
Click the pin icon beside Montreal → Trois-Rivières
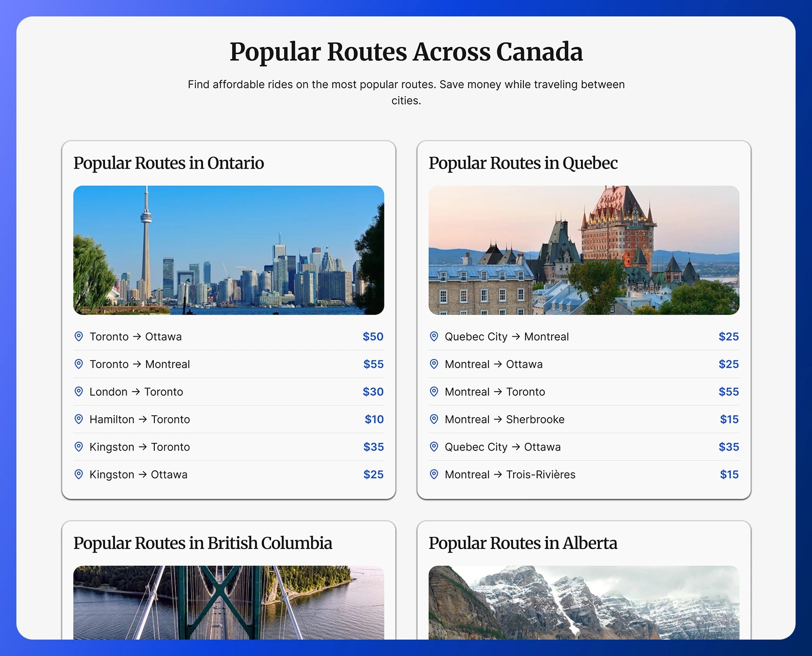pyautogui.click(x=434, y=475)
